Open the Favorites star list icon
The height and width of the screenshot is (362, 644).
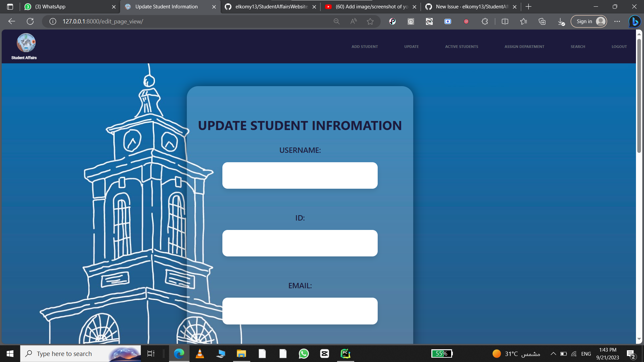524,21
